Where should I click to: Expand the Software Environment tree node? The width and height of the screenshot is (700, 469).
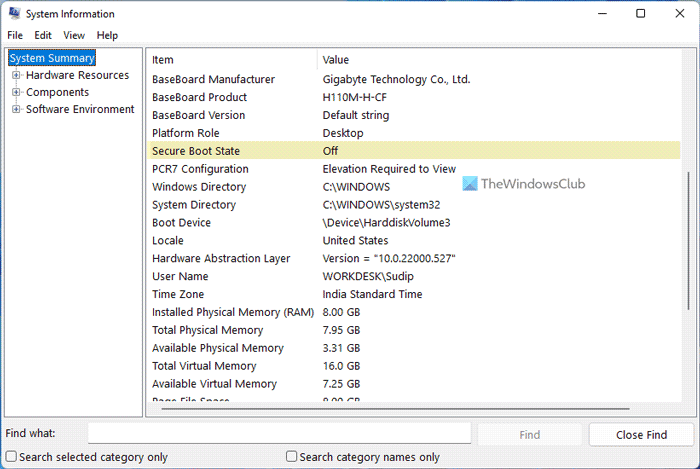17,109
